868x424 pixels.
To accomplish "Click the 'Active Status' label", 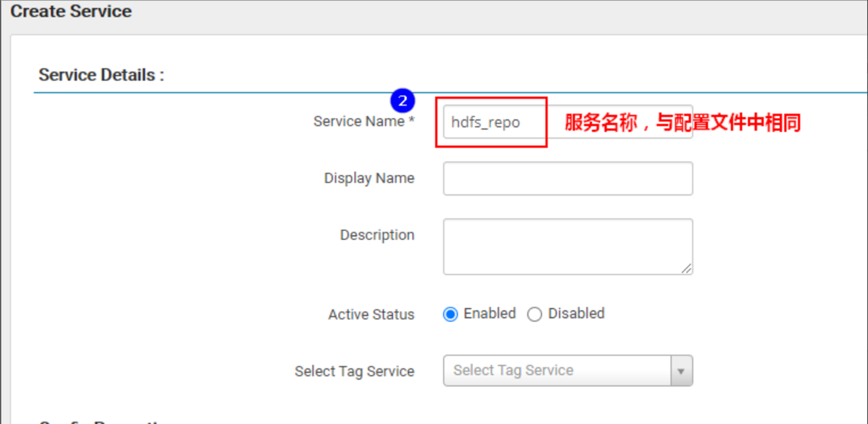I will click(371, 314).
